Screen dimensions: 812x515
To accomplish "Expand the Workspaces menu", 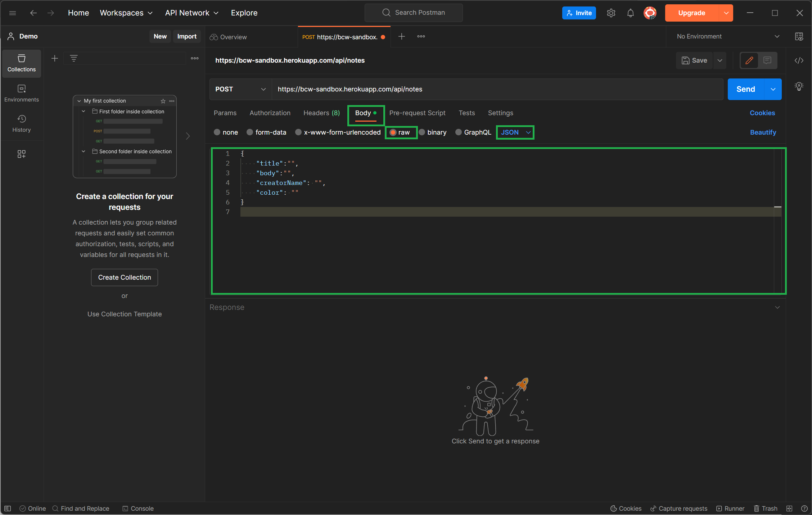I will [x=126, y=13].
